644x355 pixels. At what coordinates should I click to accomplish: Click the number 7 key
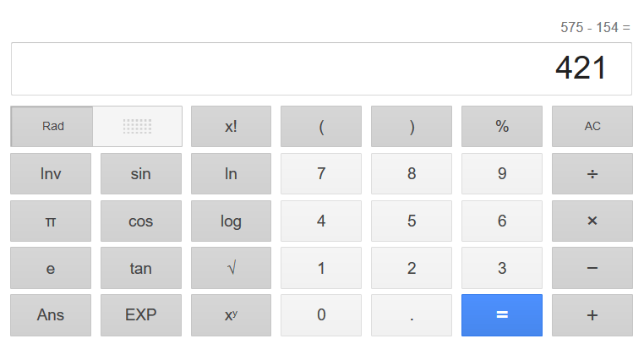point(321,173)
